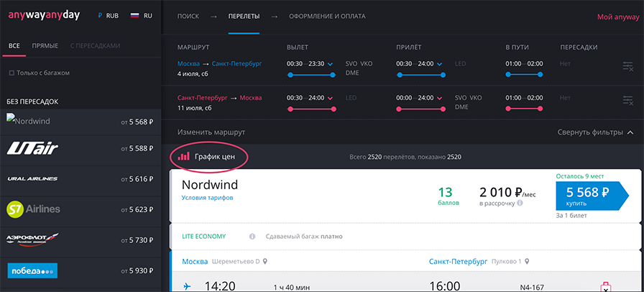Filter by UTair airline logo
The image size is (644, 292).
coord(32,148)
